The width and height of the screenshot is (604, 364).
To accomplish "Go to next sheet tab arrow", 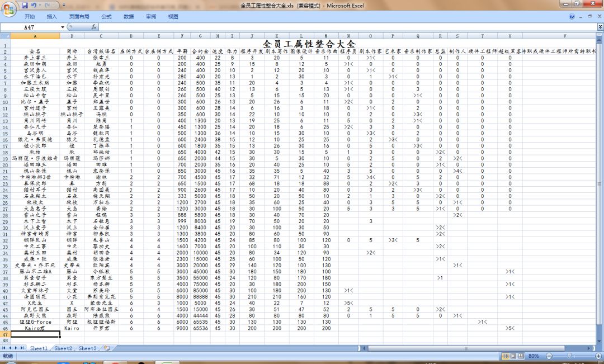I will pyautogui.click(x=16, y=348).
